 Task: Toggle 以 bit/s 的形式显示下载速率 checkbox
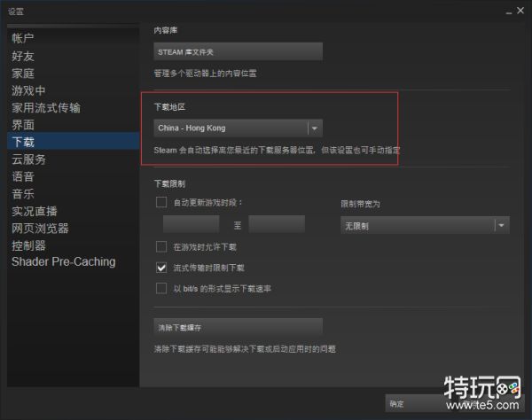pos(161,289)
